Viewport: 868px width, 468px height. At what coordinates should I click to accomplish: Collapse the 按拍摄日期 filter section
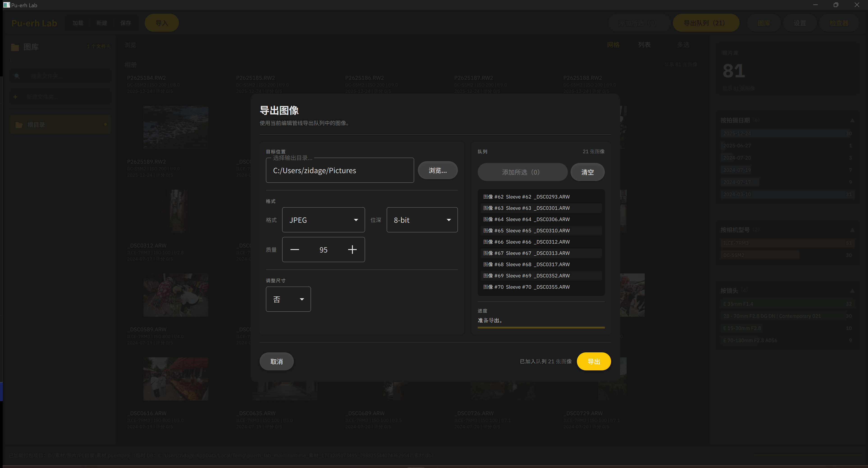pyautogui.click(x=852, y=120)
